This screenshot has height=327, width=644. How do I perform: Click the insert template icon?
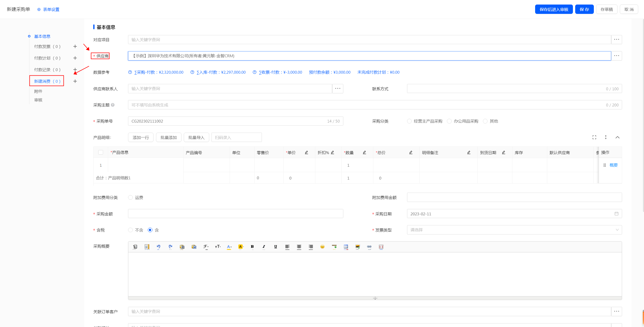tap(147, 247)
